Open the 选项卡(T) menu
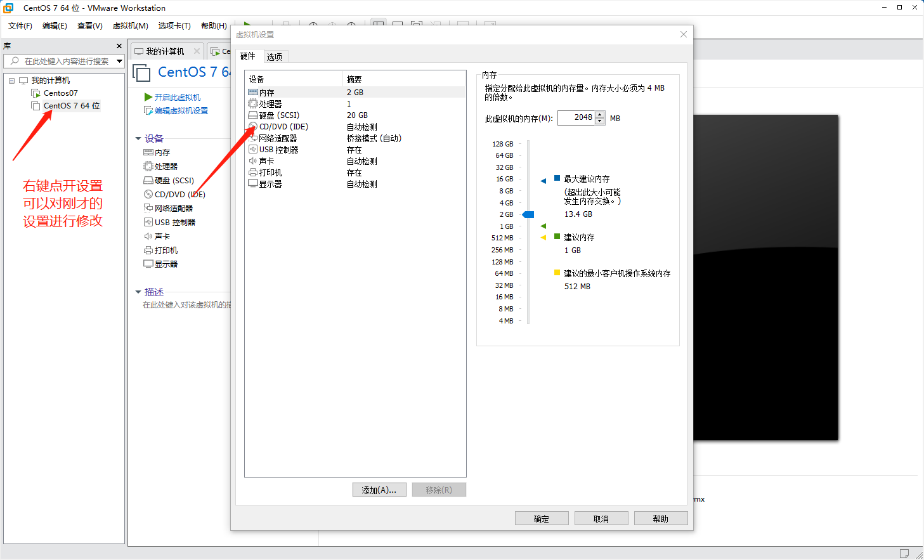 pyautogui.click(x=174, y=26)
